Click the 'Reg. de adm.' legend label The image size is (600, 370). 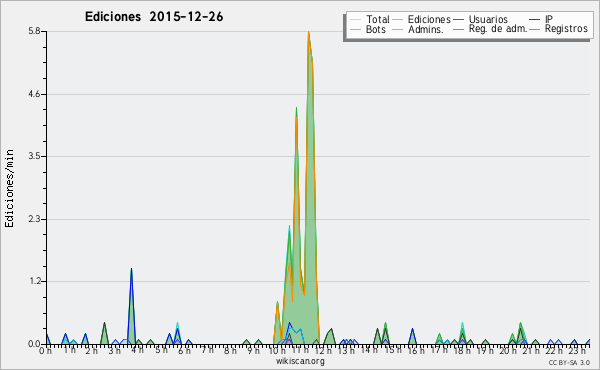pos(498,29)
